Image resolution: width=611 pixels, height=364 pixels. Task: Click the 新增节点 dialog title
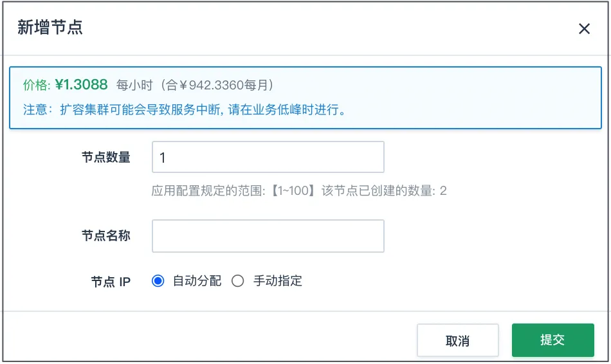click(x=50, y=28)
